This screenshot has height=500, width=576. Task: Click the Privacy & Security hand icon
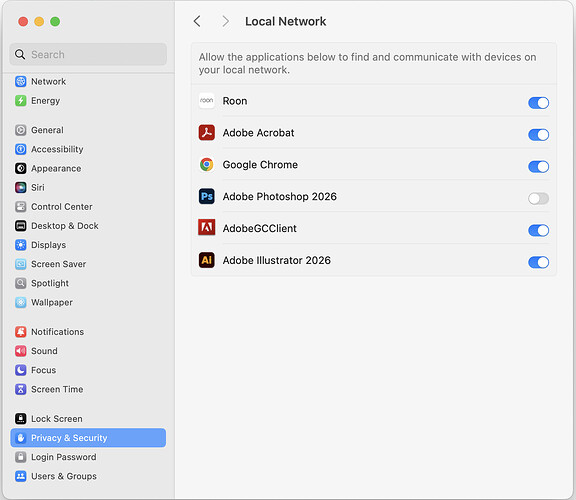21,438
